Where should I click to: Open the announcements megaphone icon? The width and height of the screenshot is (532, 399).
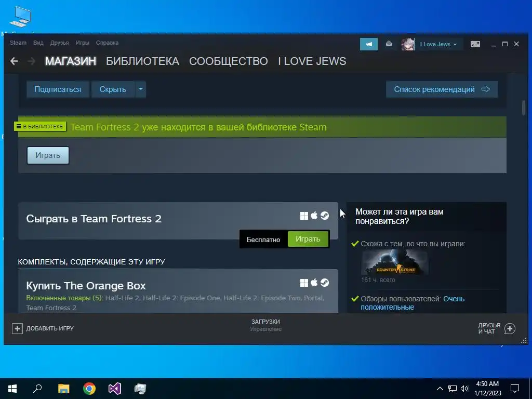tap(369, 44)
